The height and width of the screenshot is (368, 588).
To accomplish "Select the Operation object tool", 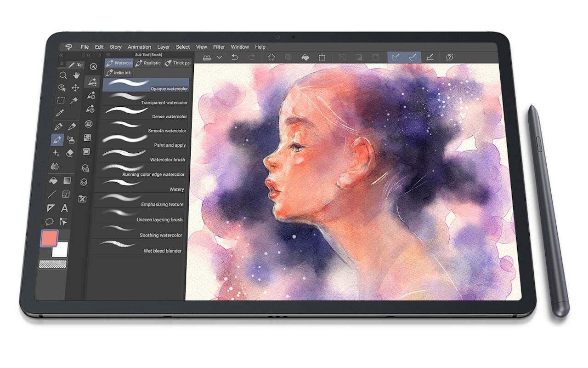I will click(x=62, y=87).
